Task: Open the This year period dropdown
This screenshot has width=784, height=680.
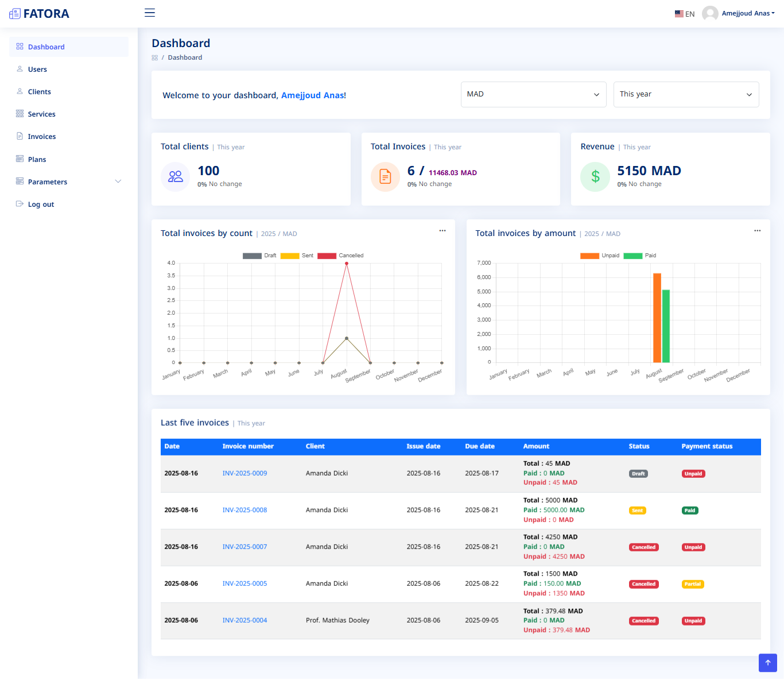Action: (x=686, y=94)
